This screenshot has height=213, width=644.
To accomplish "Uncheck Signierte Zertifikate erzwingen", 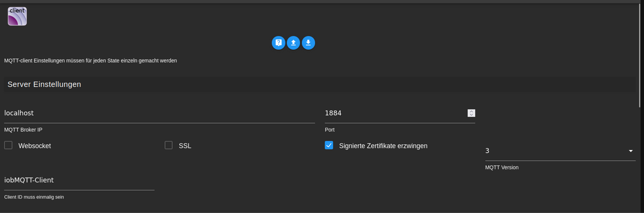I will tap(329, 145).
